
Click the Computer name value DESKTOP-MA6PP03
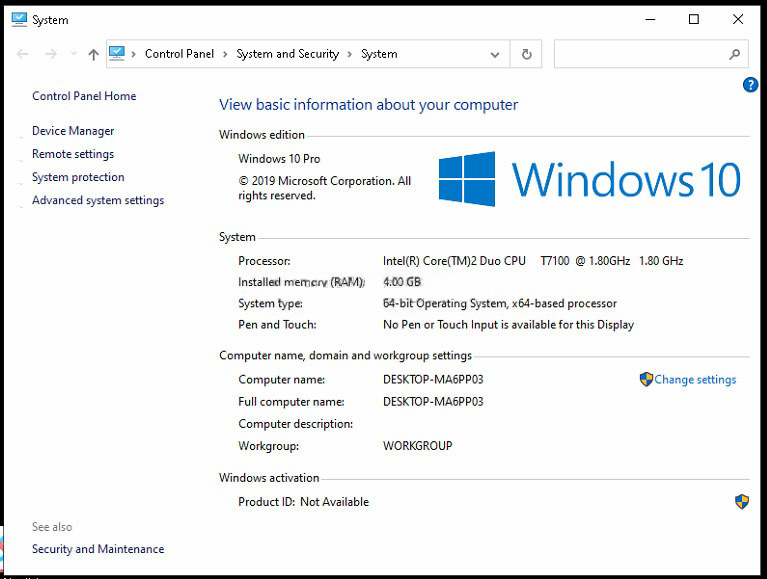point(433,379)
